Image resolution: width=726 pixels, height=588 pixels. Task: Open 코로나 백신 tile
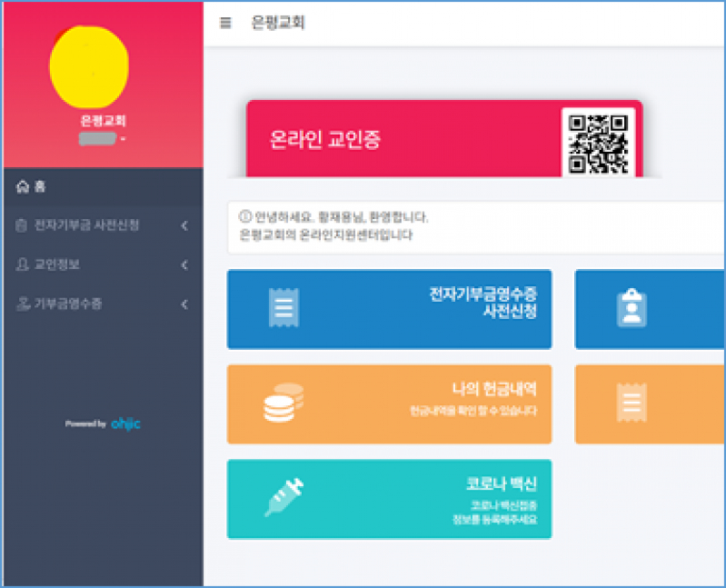[389, 499]
